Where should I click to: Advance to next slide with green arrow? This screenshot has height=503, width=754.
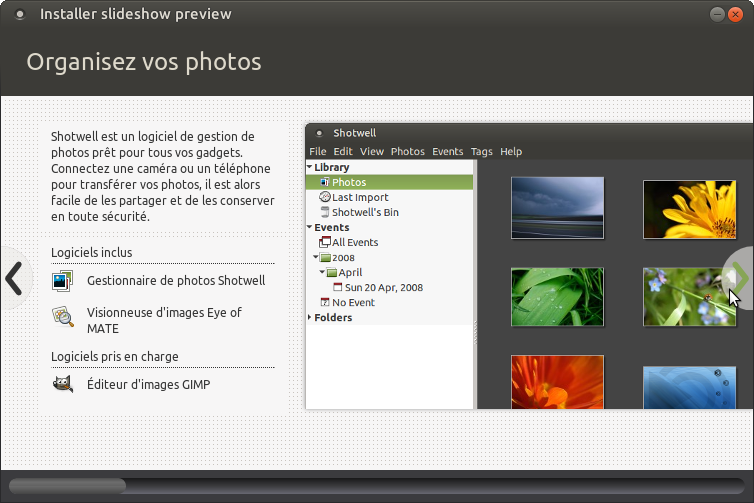740,278
